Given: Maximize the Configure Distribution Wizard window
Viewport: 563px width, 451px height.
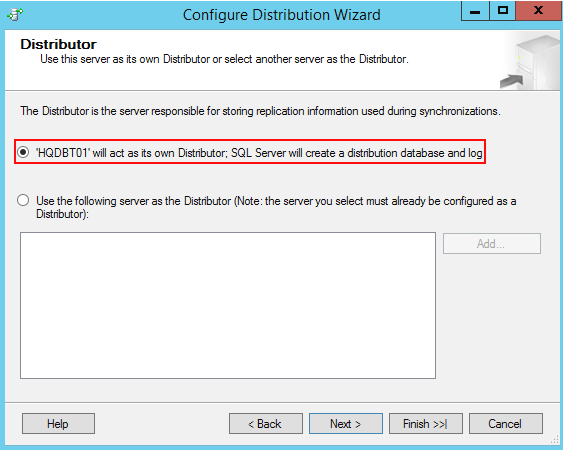Looking at the screenshot, I should pos(503,11).
